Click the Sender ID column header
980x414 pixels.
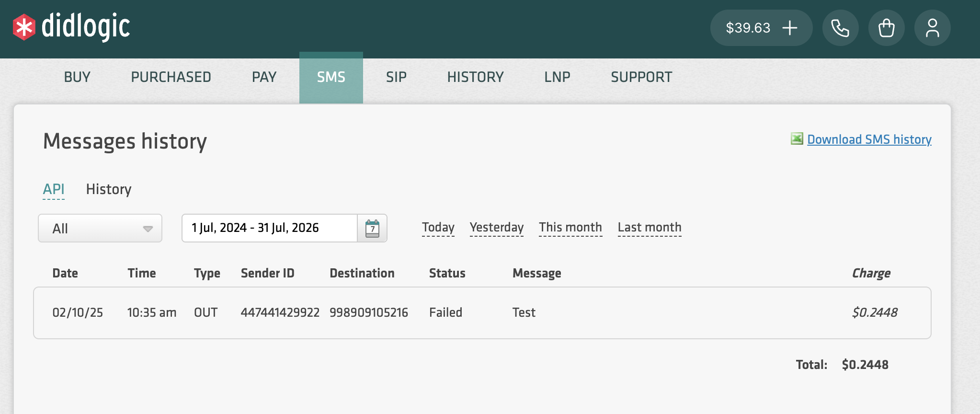(268, 273)
